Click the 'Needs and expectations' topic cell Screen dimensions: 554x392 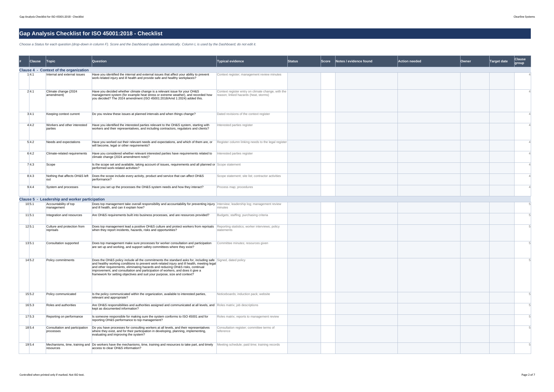coord(69,145)
